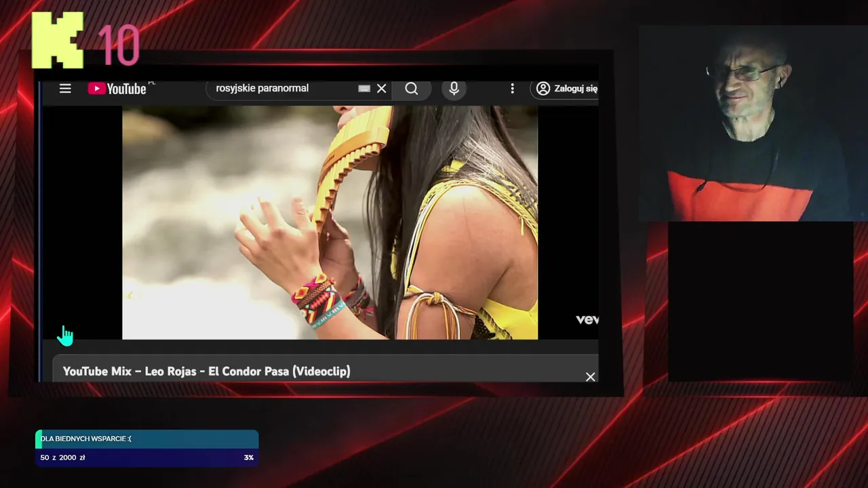The image size is (868, 488).
Task: Click the "DLA BIEDNYCH WSPARCIE :(" goal label
Action: click(x=86, y=439)
